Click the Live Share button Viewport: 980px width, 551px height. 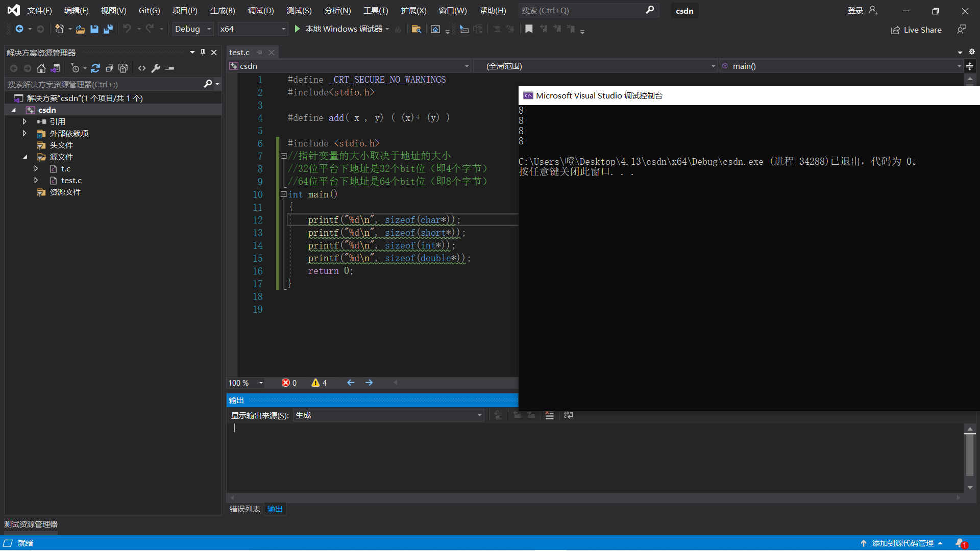point(917,30)
